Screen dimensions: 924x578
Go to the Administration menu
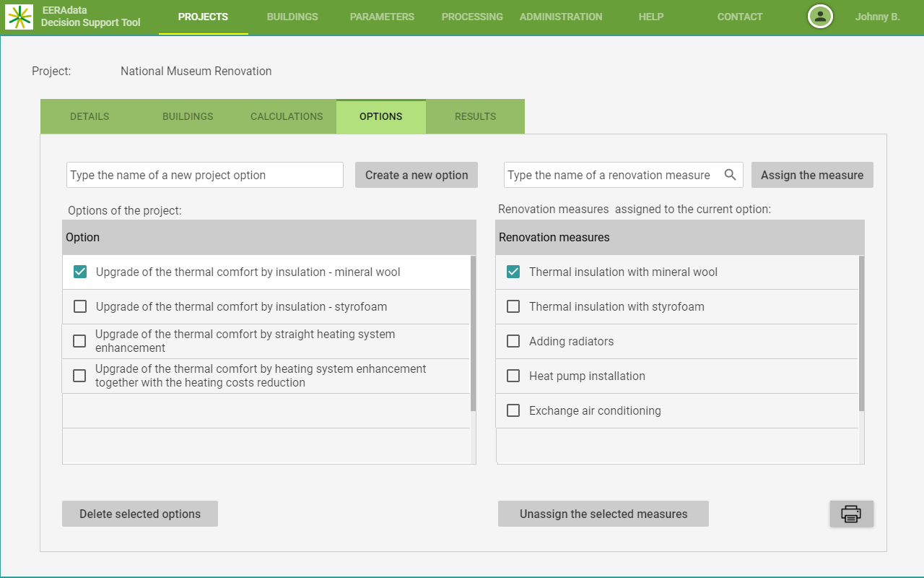click(561, 17)
